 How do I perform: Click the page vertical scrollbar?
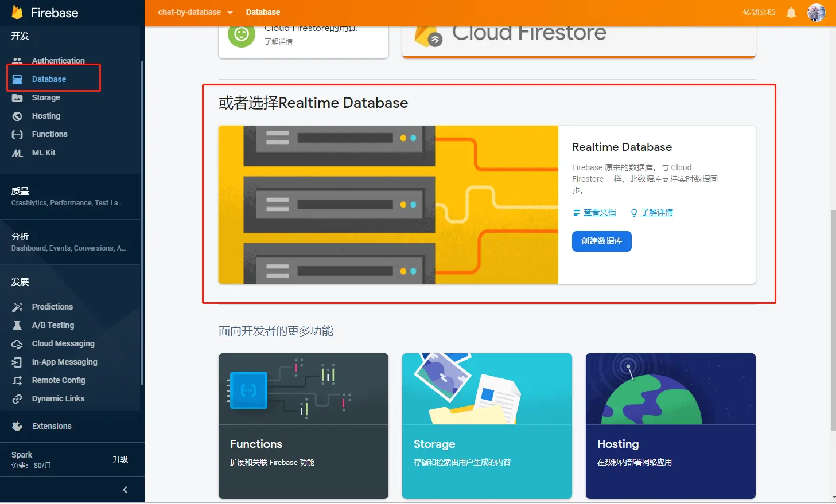click(x=833, y=320)
